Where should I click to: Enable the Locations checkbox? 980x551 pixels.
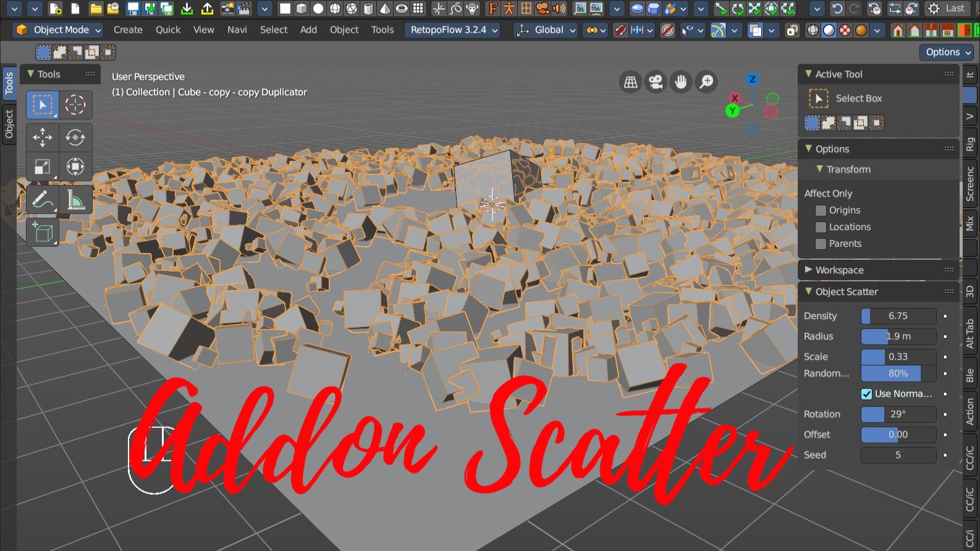821,227
